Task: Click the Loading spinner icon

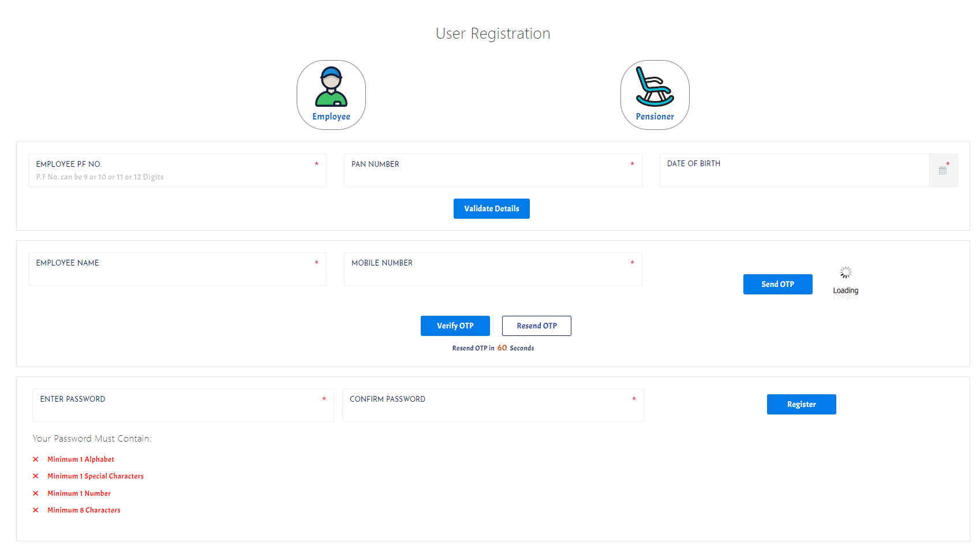Action: point(846,272)
